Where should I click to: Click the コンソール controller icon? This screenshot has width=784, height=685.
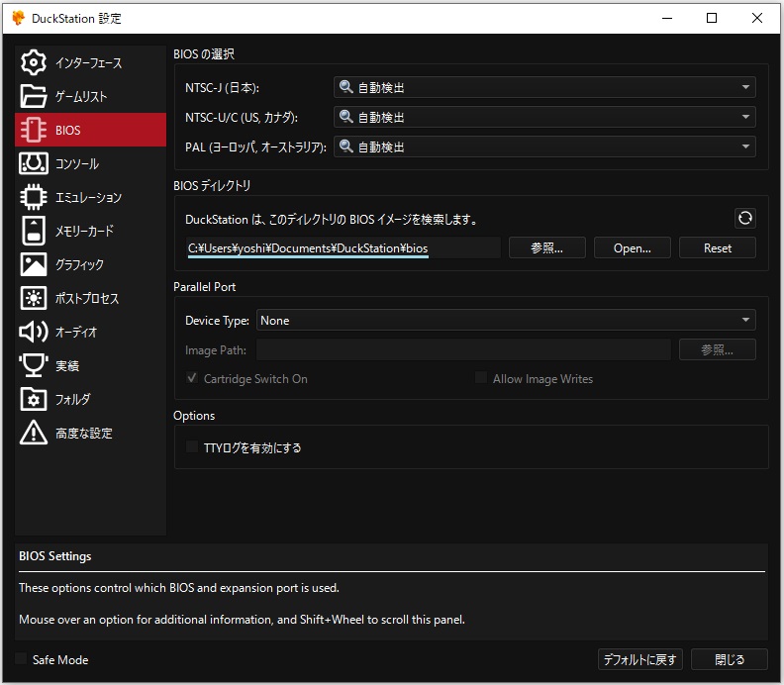(34, 163)
